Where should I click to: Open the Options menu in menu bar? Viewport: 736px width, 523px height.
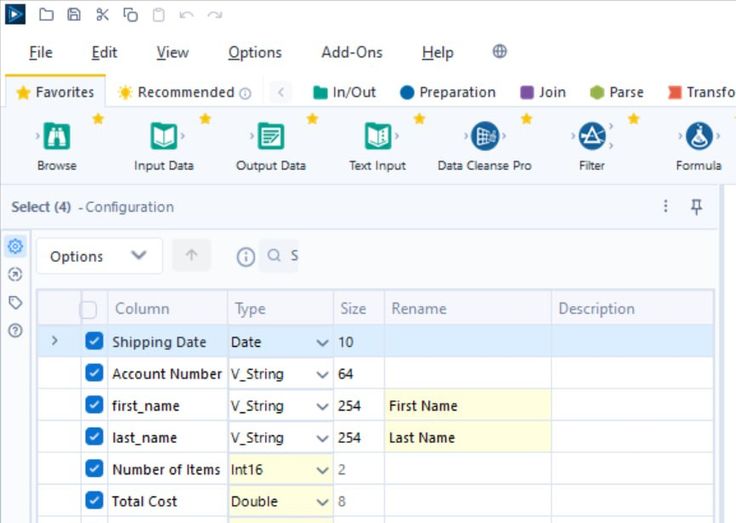click(255, 53)
